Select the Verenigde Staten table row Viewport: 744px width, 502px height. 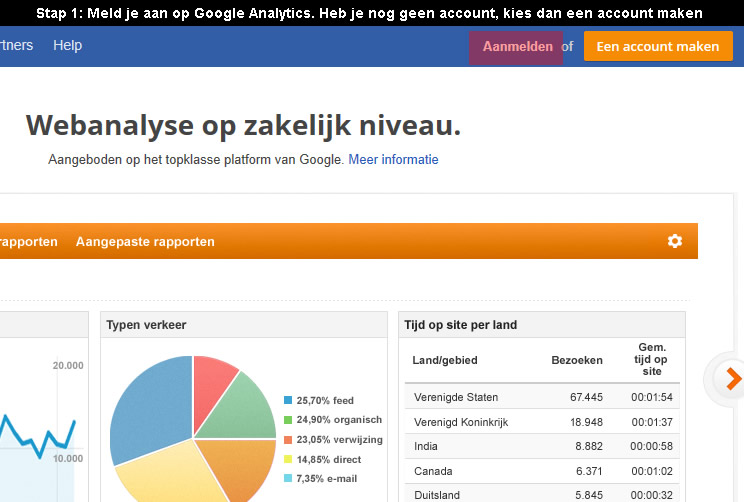click(542, 397)
